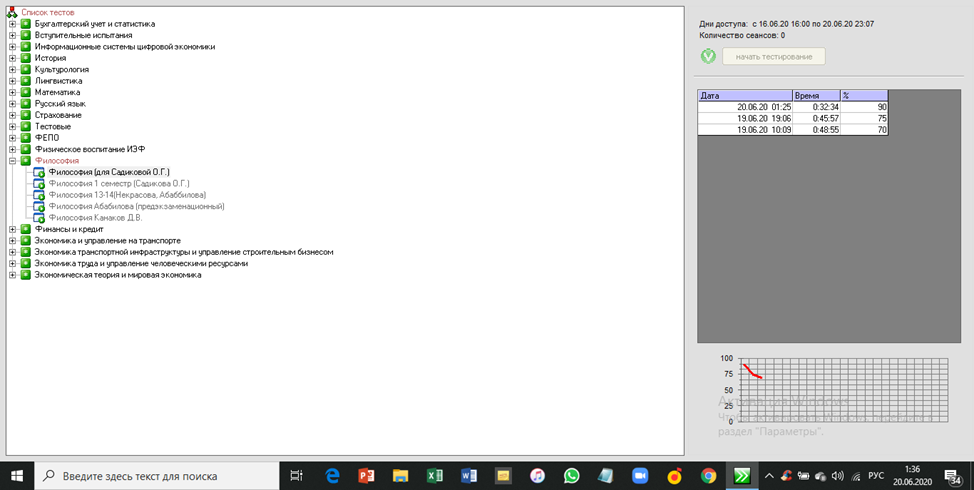974x490 pixels.
Task: Expand the ФЕПО node
Action: click(12, 138)
